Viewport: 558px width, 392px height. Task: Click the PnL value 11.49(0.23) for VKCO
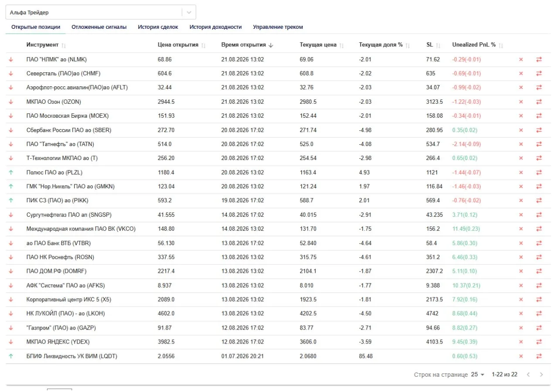tap(466, 229)
